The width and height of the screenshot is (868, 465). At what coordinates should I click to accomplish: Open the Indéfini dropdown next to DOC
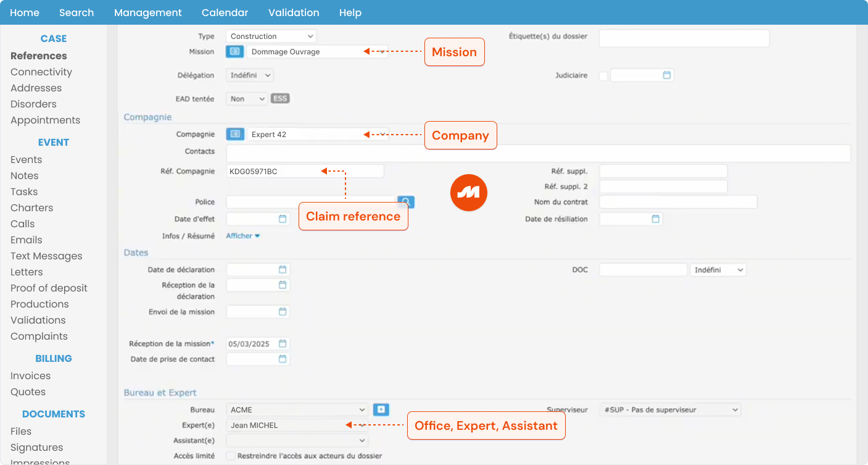[x=718, y=270]
